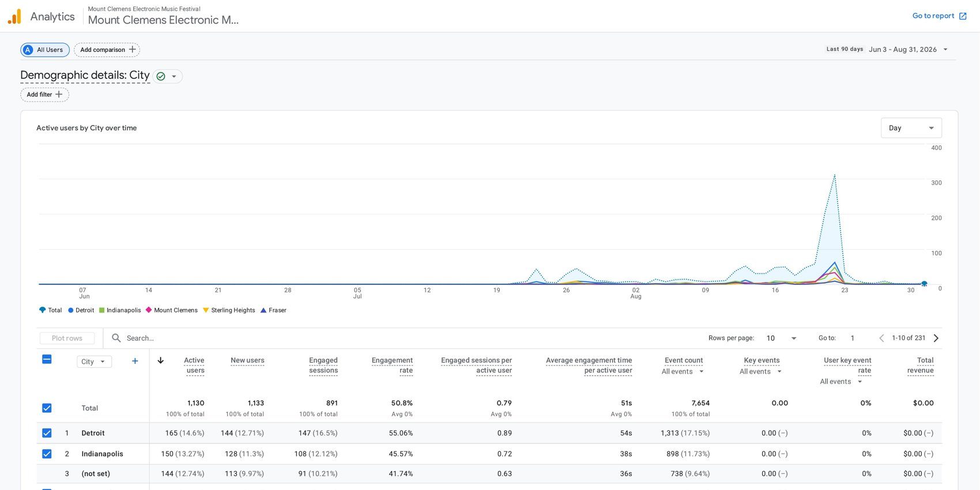Image resolution: width=980 pixels, height=490 pixels.
Task: Open the City dimension dropdown
Action: pyautogui.click(x=95, y=361)
